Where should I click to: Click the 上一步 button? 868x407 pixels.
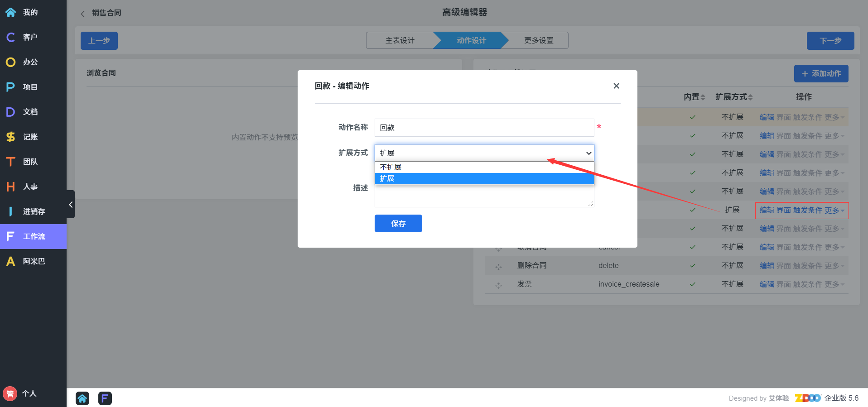coord(99,41)
